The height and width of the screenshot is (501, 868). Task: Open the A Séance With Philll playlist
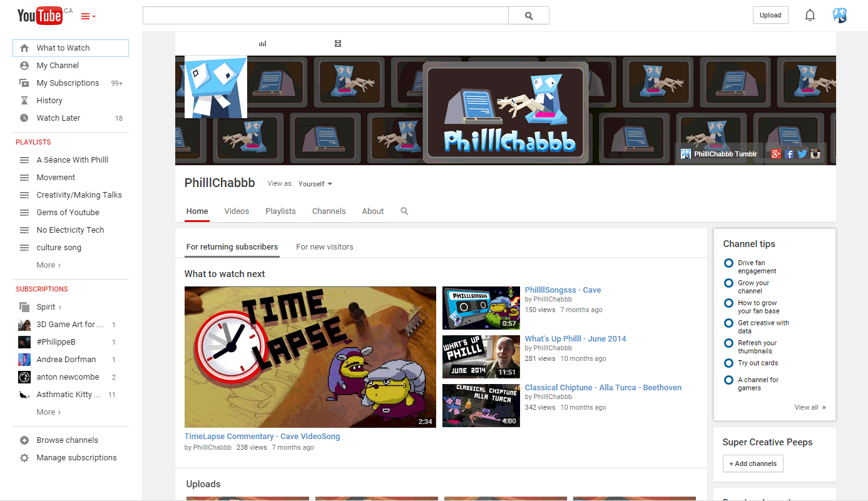coord(73,160)
